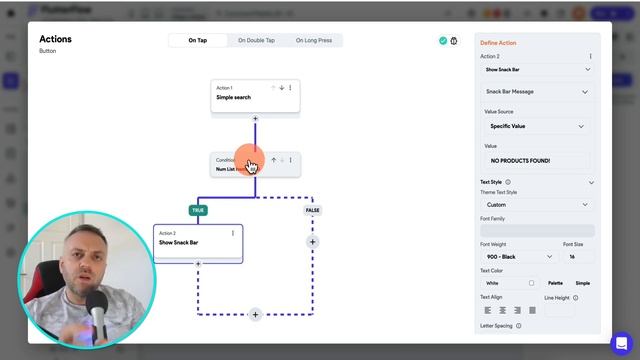Switch to the On Tap tab
640x360 pixels.
[198, 40]
